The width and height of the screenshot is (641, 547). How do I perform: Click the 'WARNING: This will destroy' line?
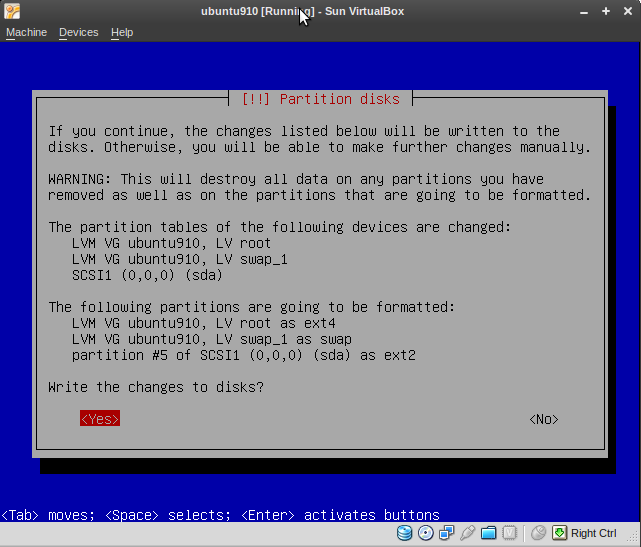(296, 179)
